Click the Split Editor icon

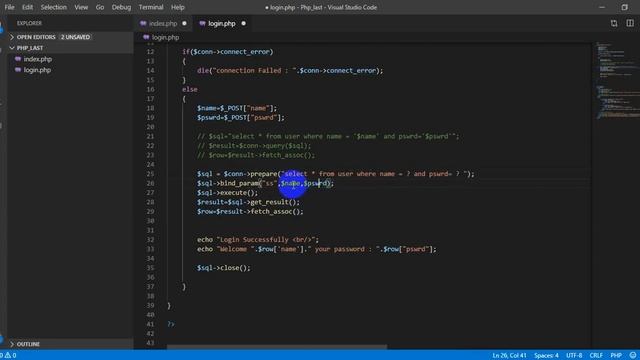(630, 24)
